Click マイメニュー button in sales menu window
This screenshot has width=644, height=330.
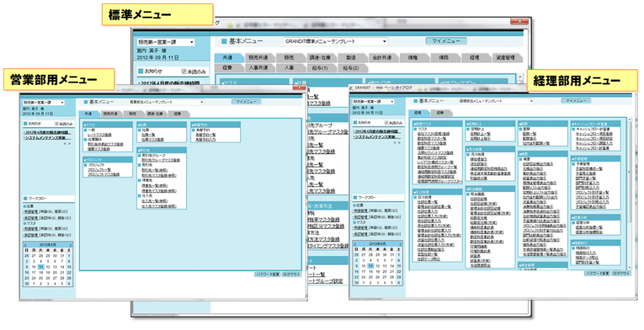pos(246,101)
